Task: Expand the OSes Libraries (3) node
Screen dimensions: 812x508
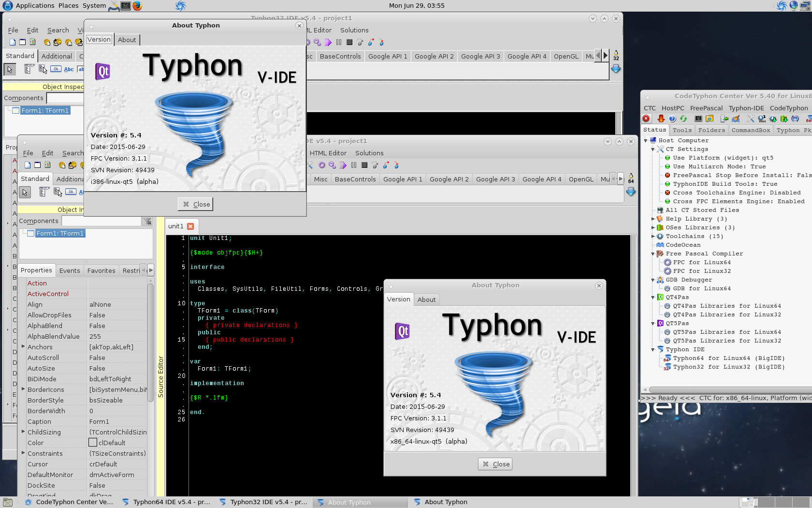Action: coord(653,227)
